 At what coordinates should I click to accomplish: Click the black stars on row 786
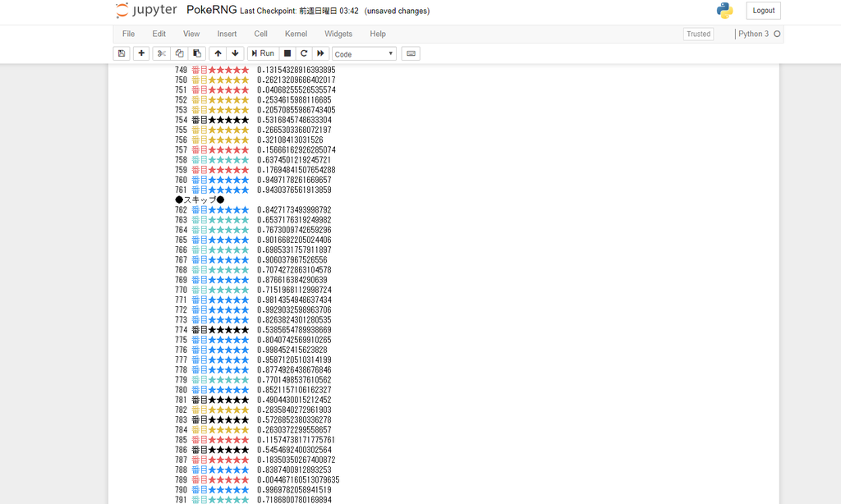click(228, 450)
